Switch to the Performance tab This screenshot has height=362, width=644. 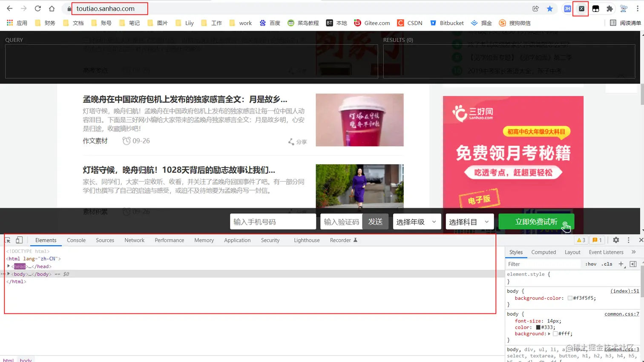click(170, 240)
